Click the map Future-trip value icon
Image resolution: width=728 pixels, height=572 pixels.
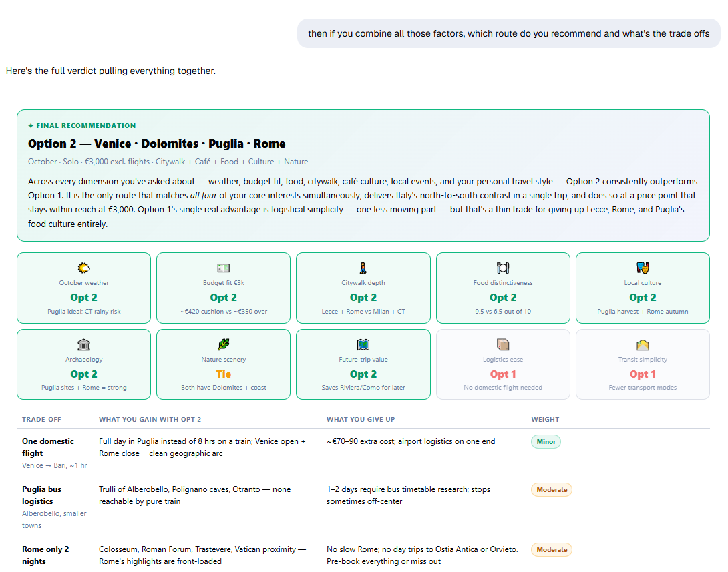click(x=363, y=344)
